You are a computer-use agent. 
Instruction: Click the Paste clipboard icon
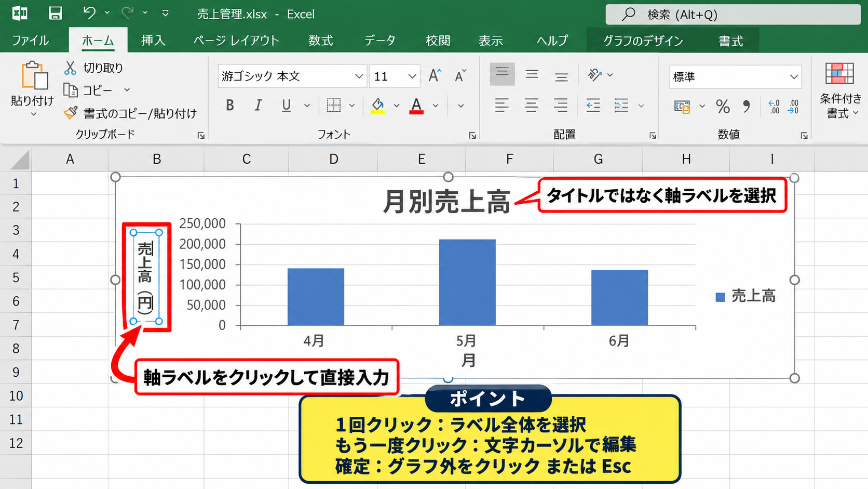tap(34, 76)
